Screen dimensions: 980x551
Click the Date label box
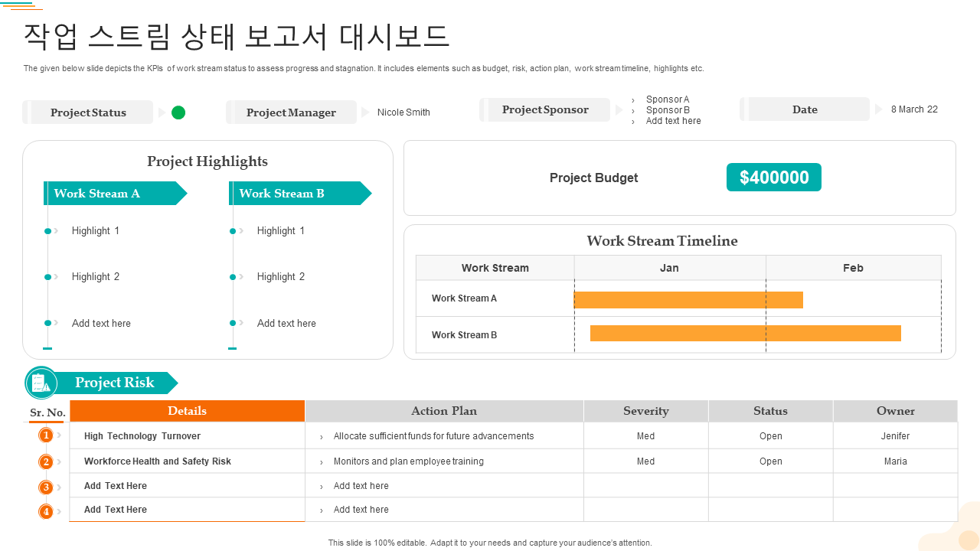805,109
